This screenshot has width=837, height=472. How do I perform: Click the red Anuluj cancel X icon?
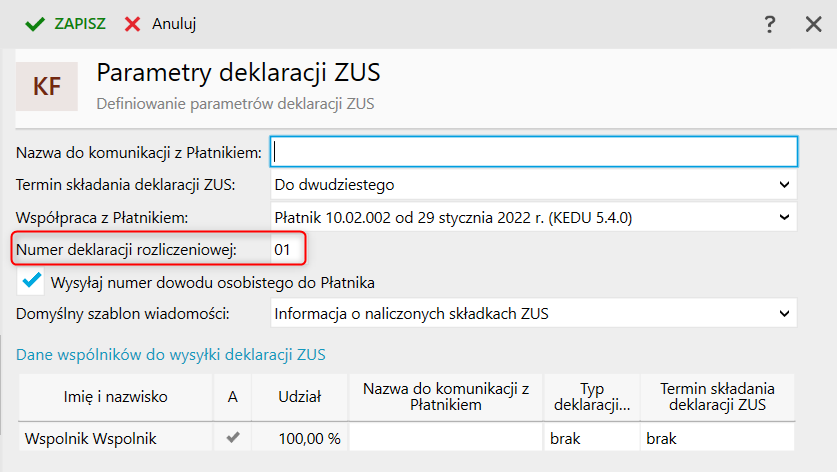tap(133, 24)
